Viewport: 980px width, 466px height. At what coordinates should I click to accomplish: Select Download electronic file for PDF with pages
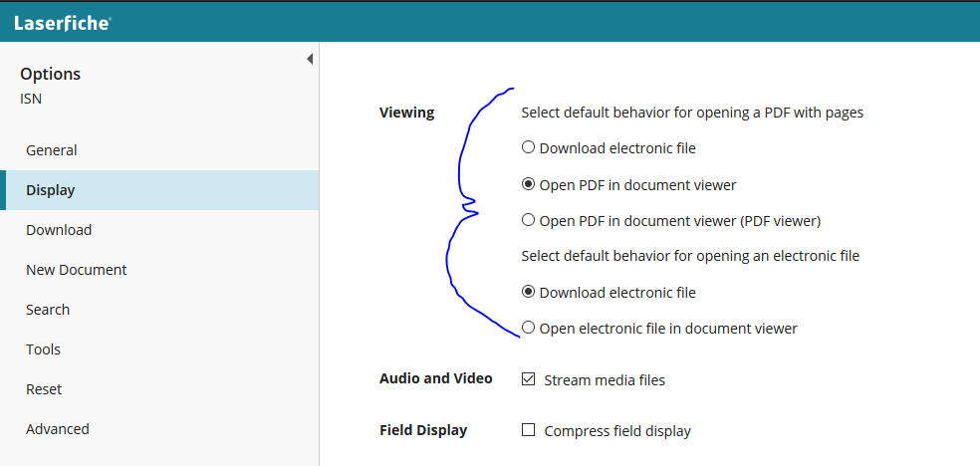(528, 147)
